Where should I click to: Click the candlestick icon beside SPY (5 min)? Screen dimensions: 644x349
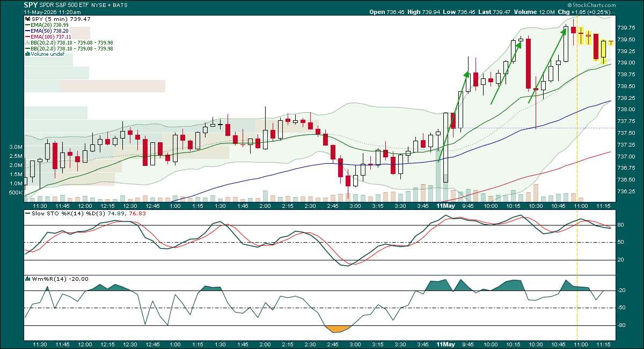28,19
